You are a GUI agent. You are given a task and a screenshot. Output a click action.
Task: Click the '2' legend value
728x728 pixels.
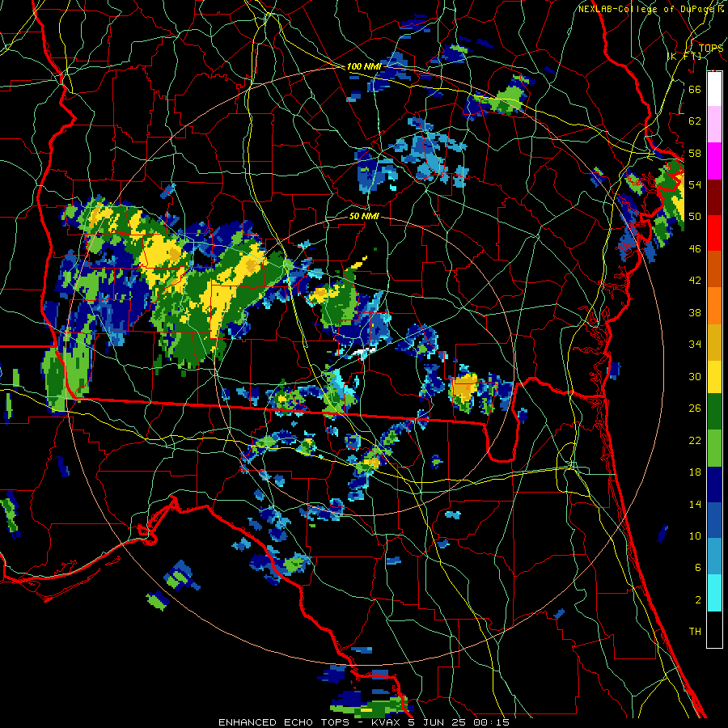[697, 599]
